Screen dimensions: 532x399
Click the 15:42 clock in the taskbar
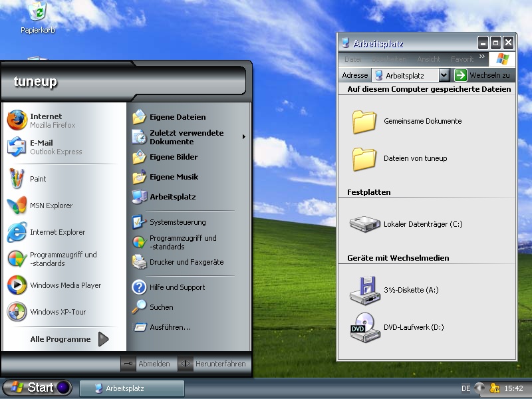pos(513,388)
